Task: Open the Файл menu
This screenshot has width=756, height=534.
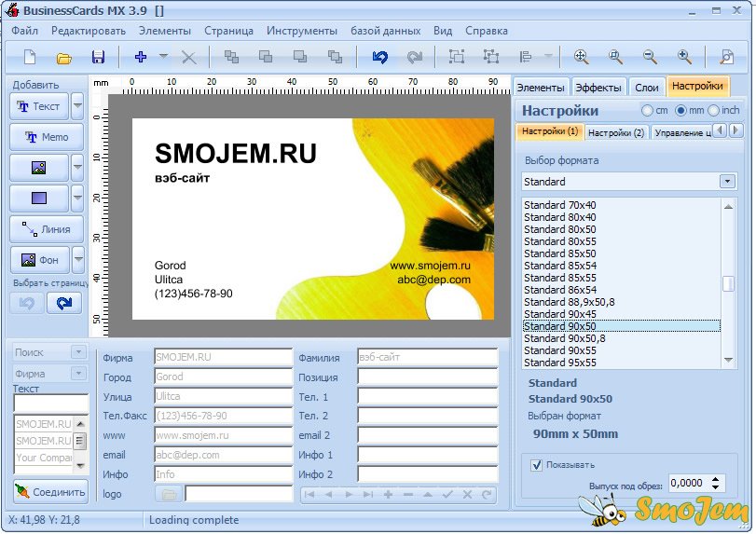Action: (x=24, y=31)
